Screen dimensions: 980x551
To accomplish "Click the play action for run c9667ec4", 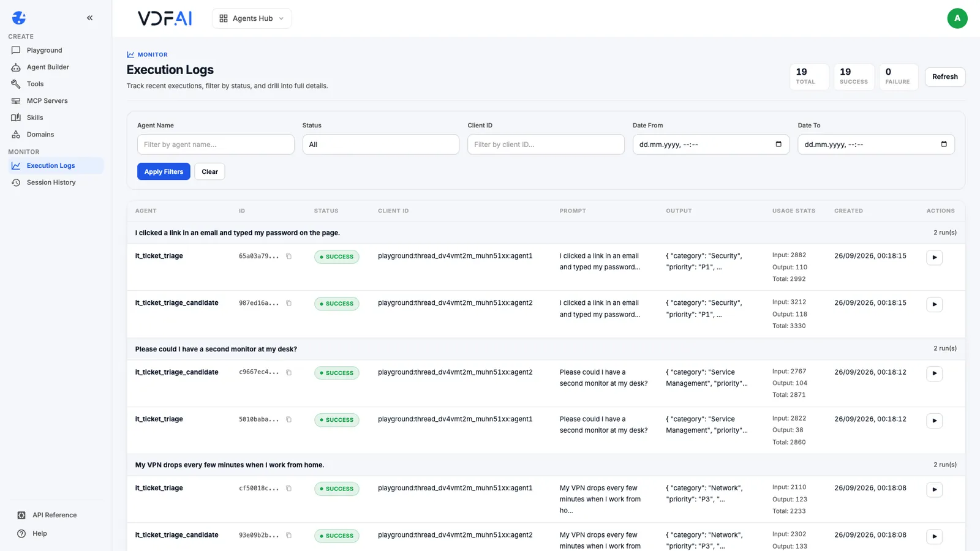I will 934,373.
